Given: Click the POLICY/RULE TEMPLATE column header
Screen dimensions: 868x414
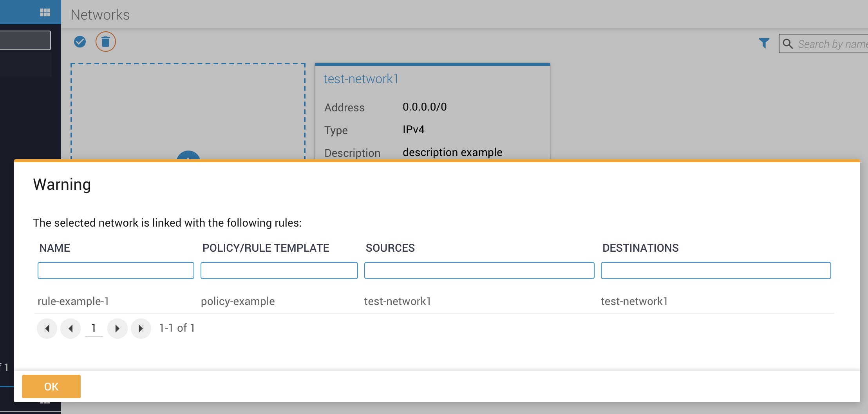Looking at the screenshot, I should (266, 248).
